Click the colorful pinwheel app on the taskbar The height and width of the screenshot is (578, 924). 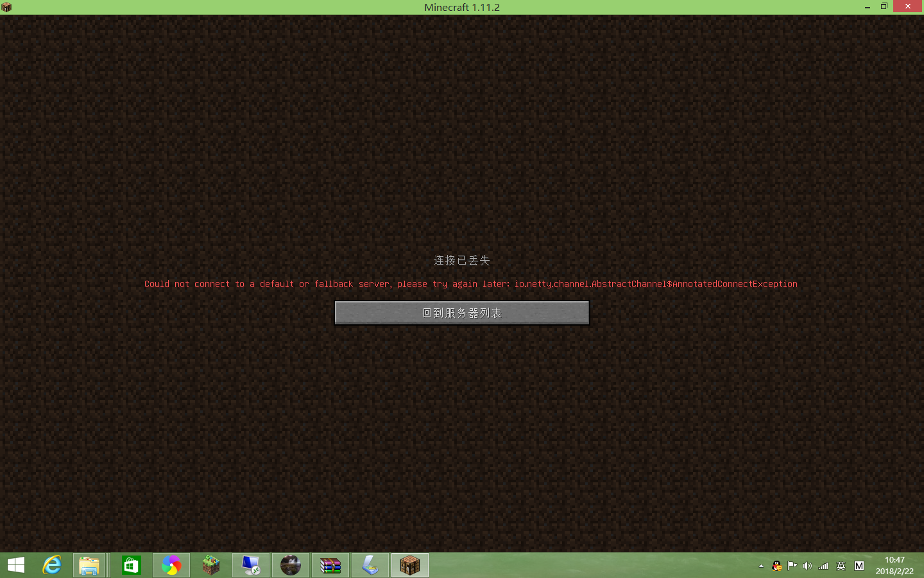coord(171,565)
